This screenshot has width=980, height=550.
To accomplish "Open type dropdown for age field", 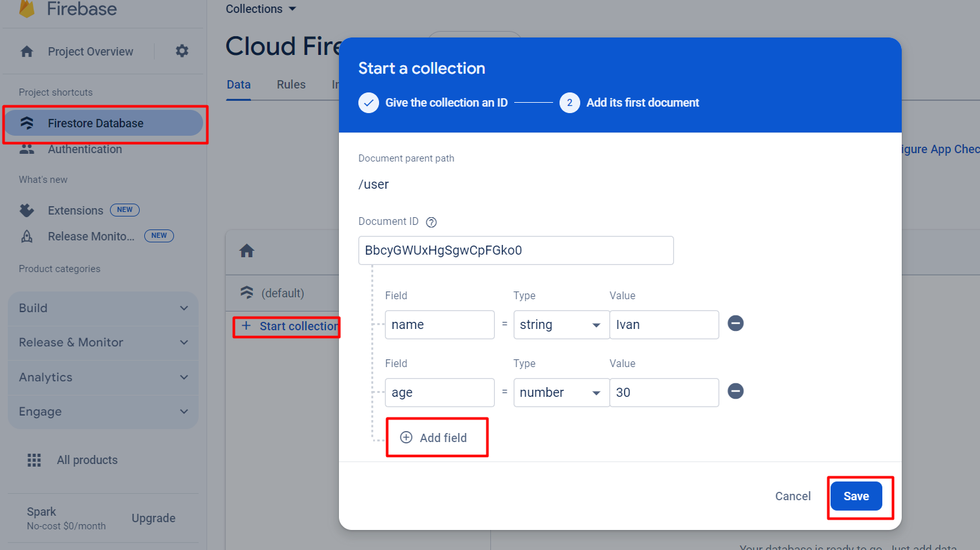I will point(561,392).
